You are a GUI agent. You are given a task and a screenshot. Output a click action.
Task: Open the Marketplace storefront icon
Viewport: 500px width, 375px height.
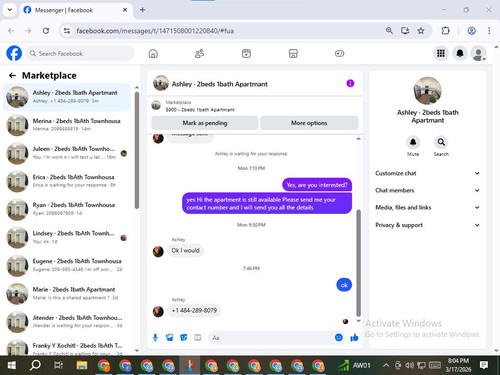(293, 53)
